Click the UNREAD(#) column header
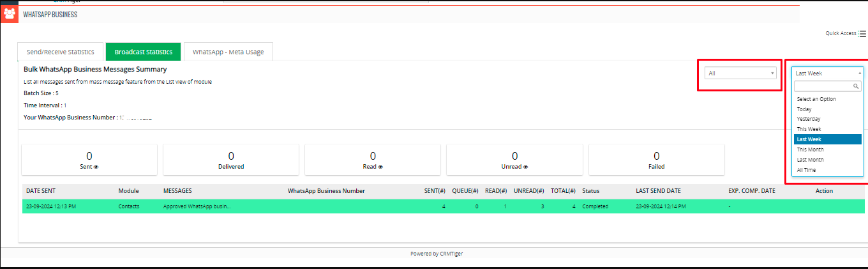Image resolution: width=868 pixels, height=269 pixels. [528, 191]
